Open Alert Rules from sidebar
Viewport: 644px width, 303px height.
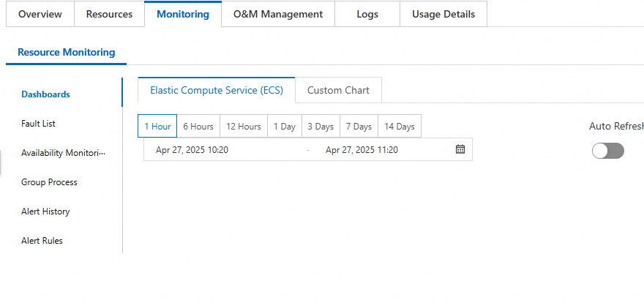pyautogui.click(x=42, y=241)
